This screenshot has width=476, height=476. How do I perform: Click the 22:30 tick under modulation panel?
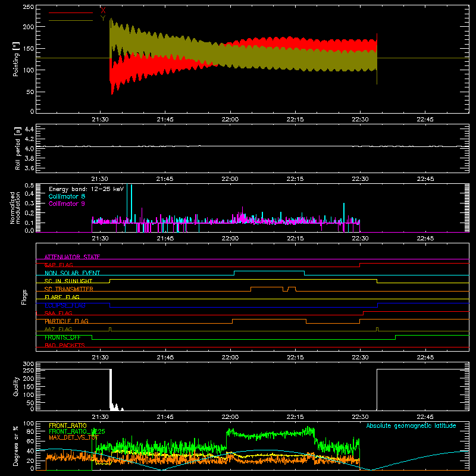pos(360,239)
